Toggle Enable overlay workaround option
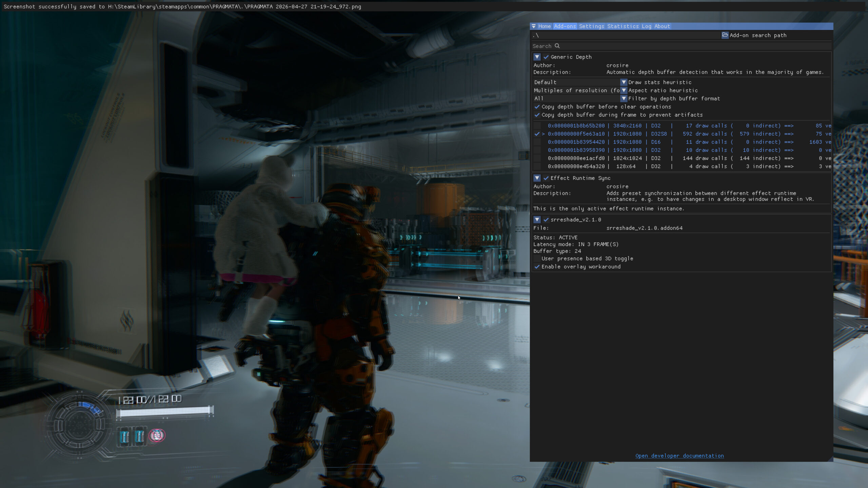 (x=537, y=267)
